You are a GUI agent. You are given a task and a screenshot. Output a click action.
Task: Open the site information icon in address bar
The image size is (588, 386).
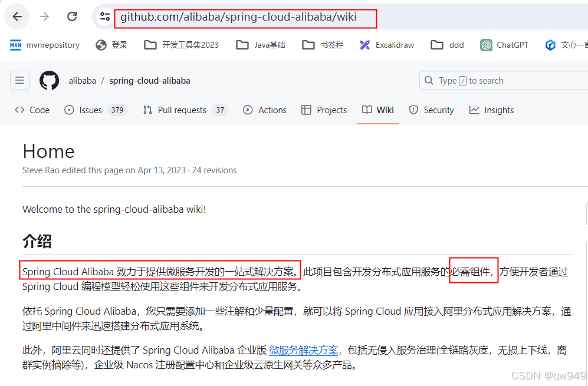[104, 17]
